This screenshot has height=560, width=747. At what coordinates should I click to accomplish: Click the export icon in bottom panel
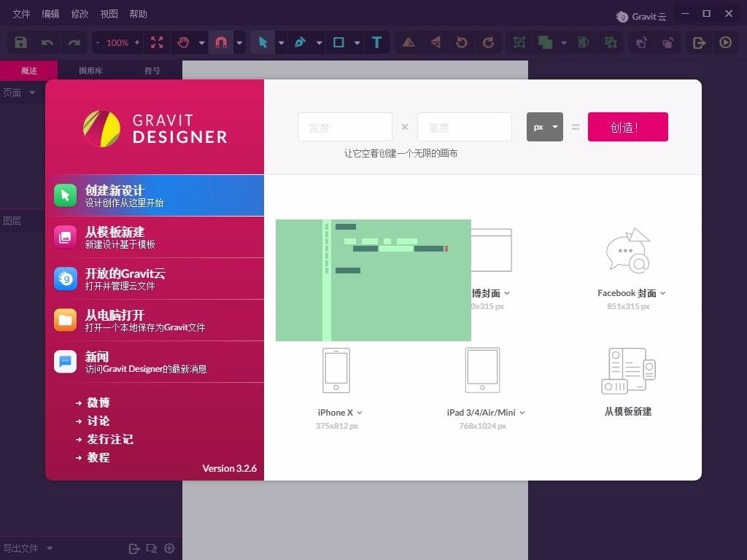[134, 548]
